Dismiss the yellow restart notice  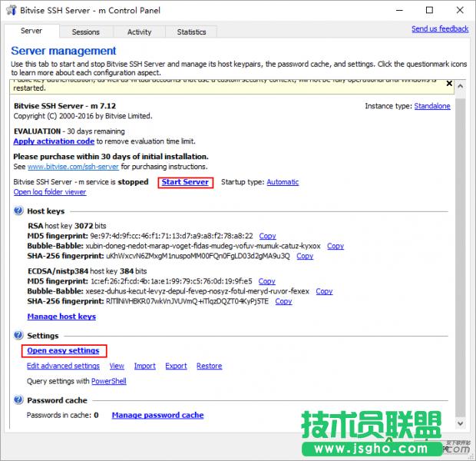(x=449, y=83)
